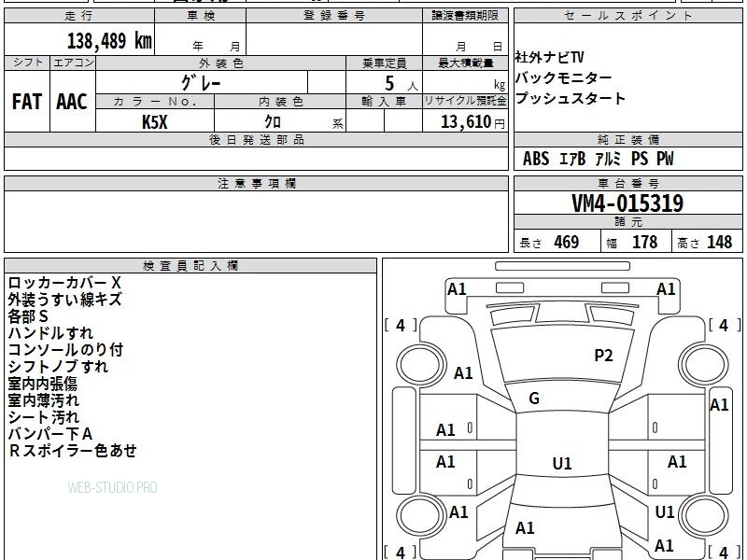
Task: Click the 諸元 specifications header
Action: point(627,221)
